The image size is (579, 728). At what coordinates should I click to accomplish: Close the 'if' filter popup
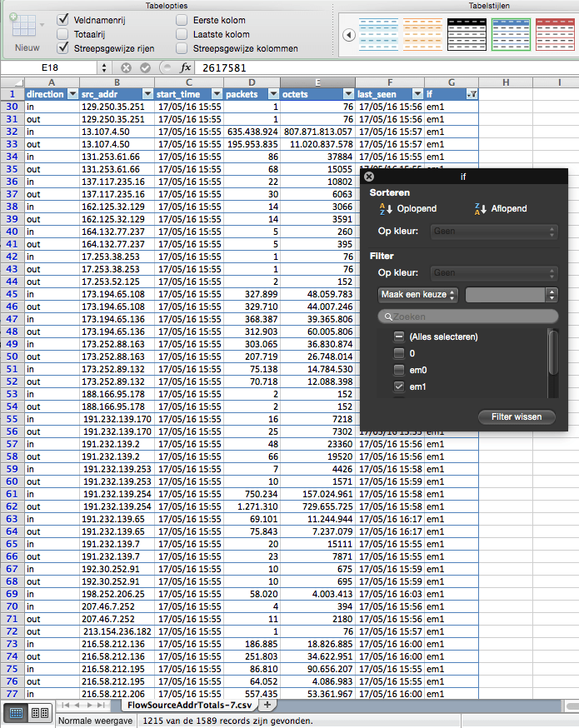pos(369,177)
